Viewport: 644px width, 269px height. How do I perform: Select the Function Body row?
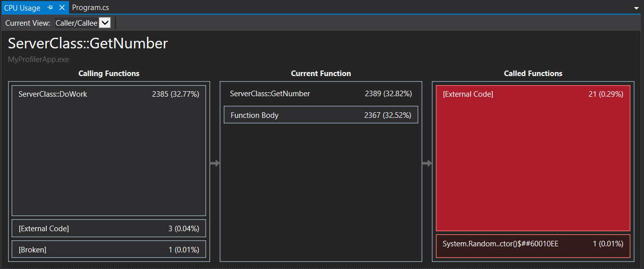coord(320,115)
